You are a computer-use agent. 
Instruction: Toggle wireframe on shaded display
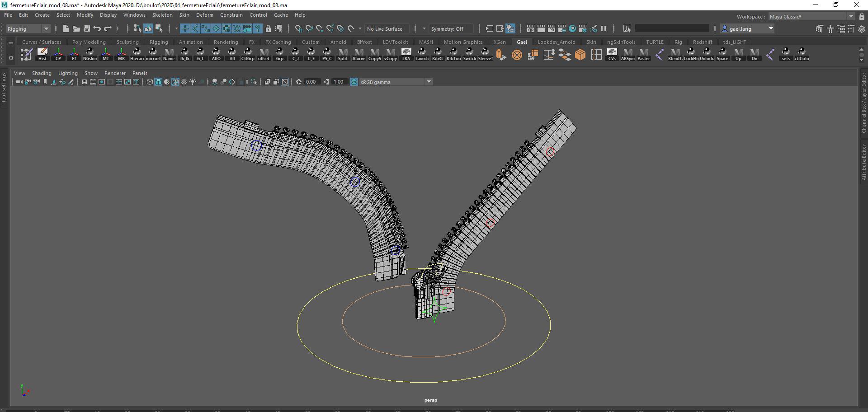coord(175,82)
